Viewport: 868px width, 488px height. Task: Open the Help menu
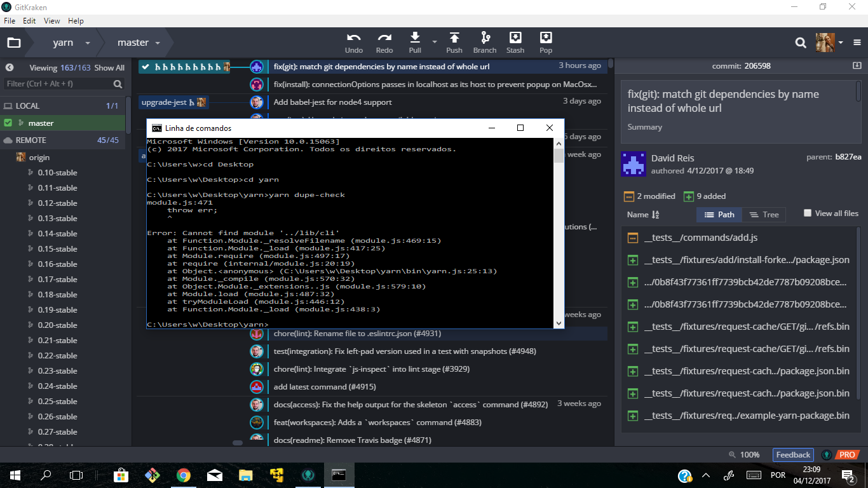point(76,20)
